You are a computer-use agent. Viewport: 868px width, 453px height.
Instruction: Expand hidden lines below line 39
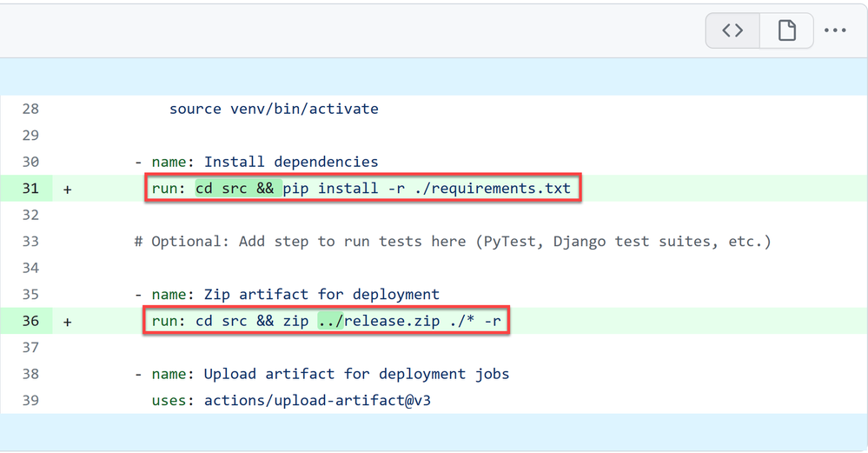(434, 432)
